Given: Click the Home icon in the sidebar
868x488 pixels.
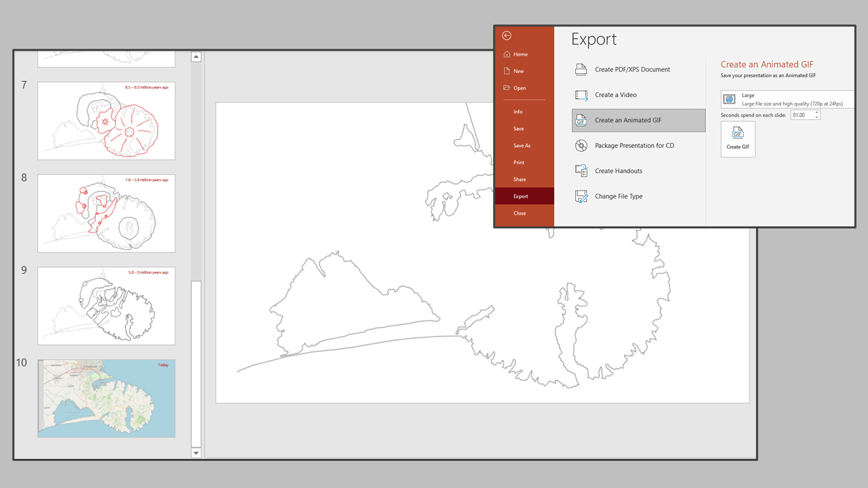Looking at the screenshot, I should click(x=507, y=54).
